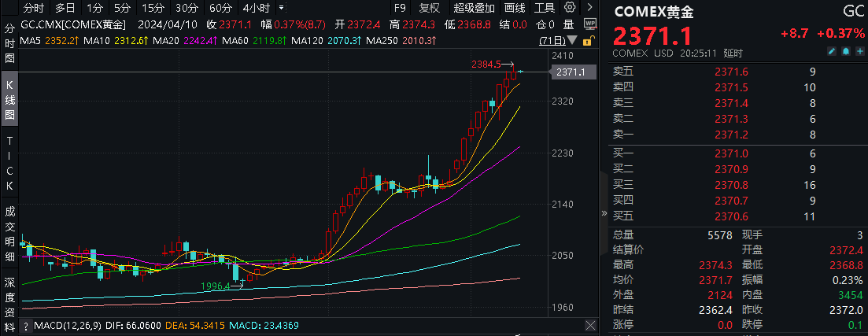868x336 pixels.
Task: Toggle the yellow padlock icon
Action: point(589,40)
